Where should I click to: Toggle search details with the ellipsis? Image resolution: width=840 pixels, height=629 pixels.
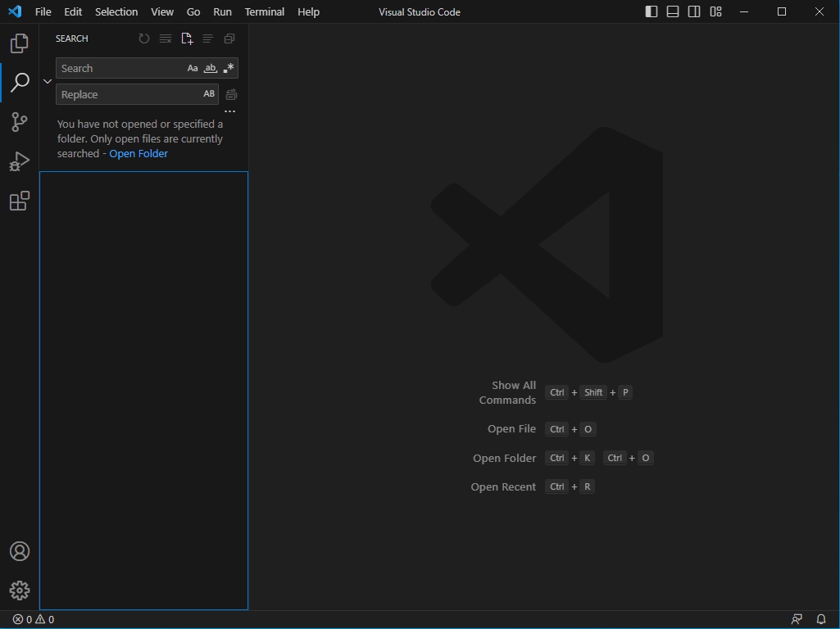229,111
